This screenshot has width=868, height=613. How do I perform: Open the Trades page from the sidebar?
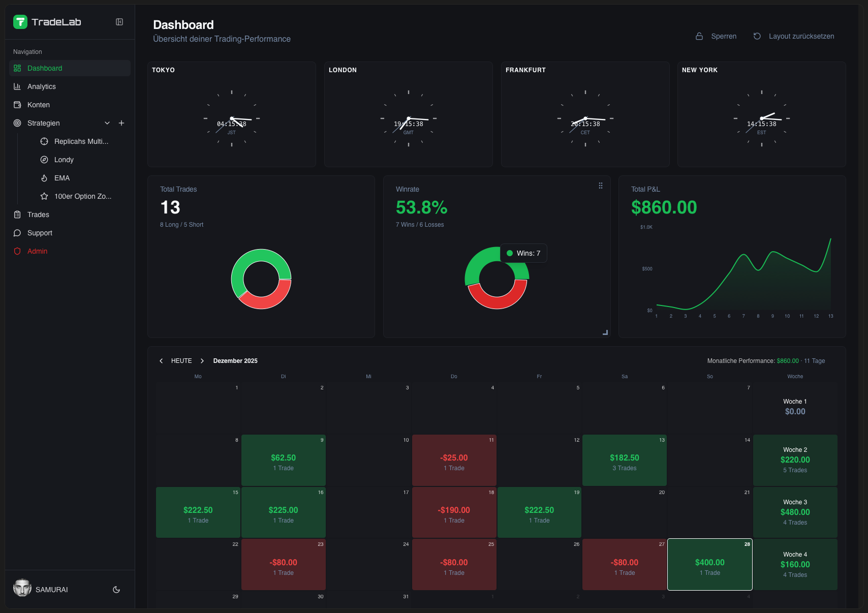click(x=38, y=214)
